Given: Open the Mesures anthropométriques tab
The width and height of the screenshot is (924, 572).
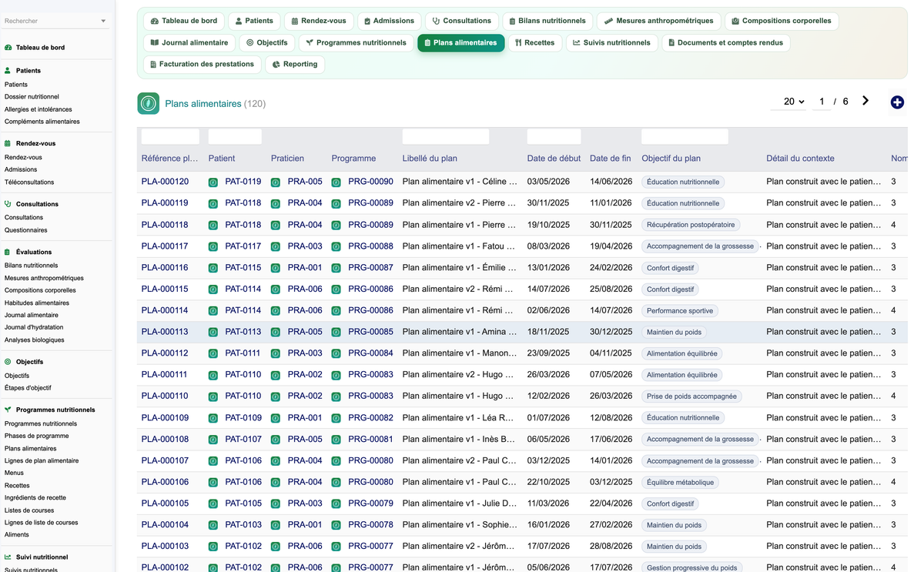Looking at the screenshot, I should point(659,21).
